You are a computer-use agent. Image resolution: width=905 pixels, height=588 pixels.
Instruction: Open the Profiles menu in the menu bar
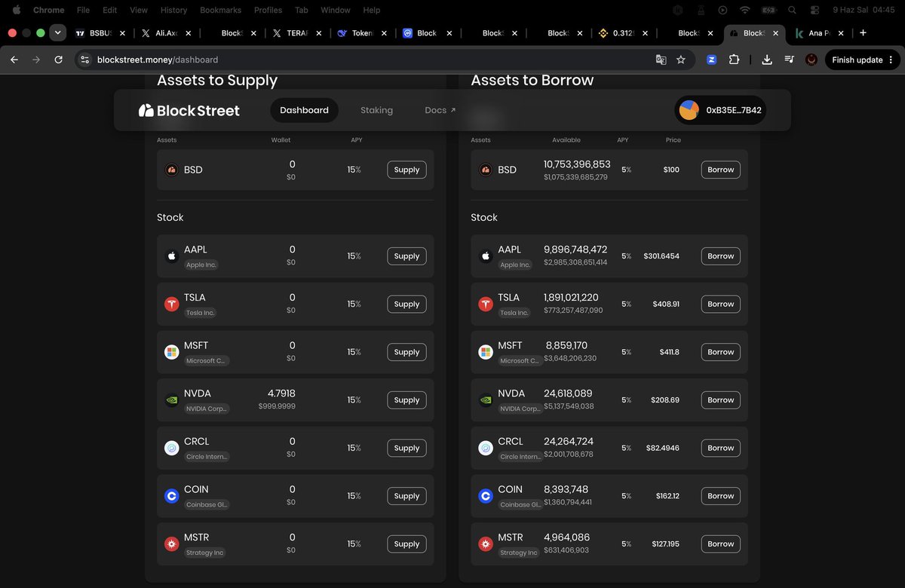[x=268, y=11]
